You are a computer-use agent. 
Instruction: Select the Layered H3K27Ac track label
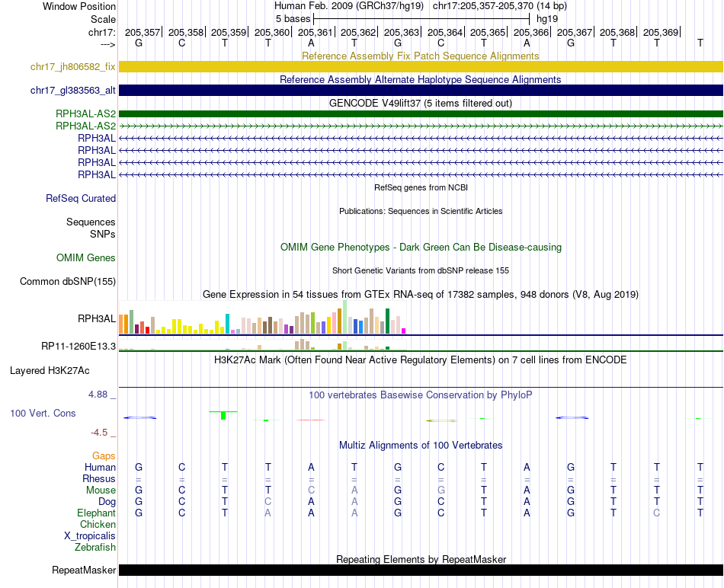[x=50, y=371]
